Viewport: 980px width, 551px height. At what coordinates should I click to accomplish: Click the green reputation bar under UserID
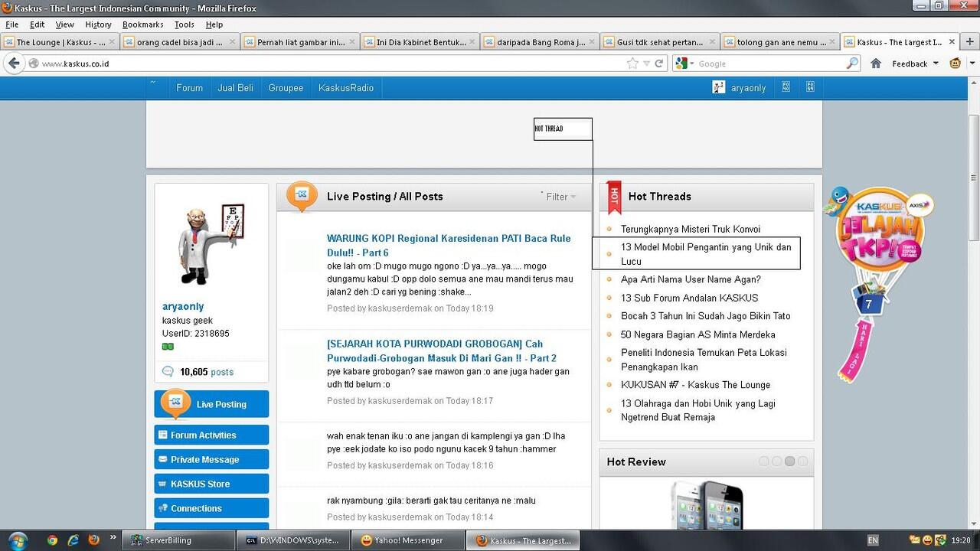click(x=168, y=347)
